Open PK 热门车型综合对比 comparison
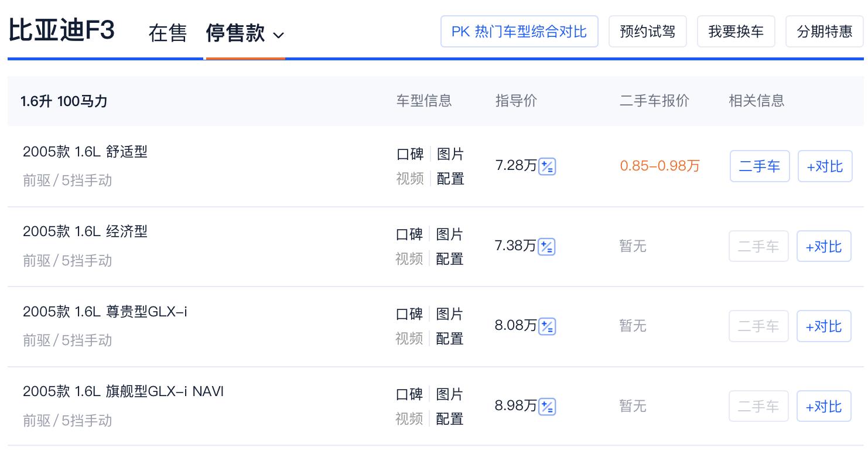 (x=519, y=31)
